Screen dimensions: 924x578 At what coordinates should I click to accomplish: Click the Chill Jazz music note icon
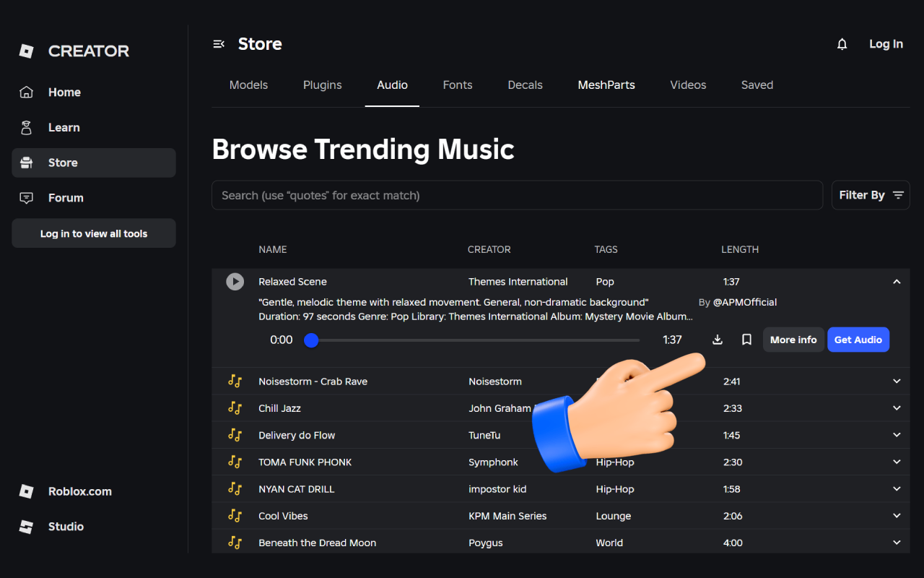(235, 408)
